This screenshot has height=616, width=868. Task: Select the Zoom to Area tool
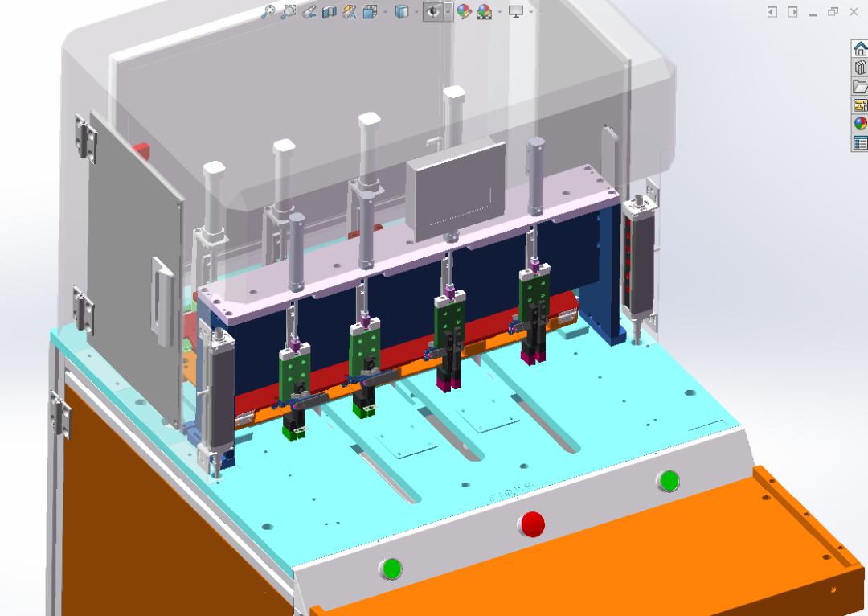(x=289, y=11)
